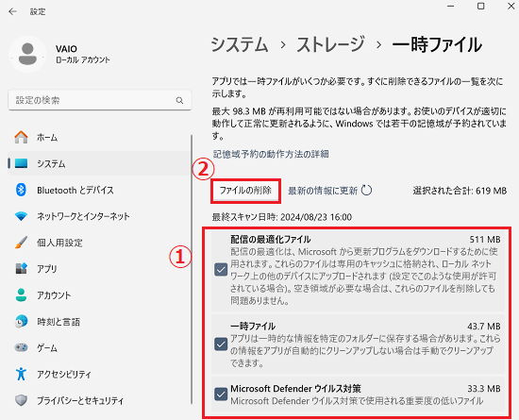This screenshot has width=519, height=420.
Task: Click the search magnifier icon
Action: 179,100
